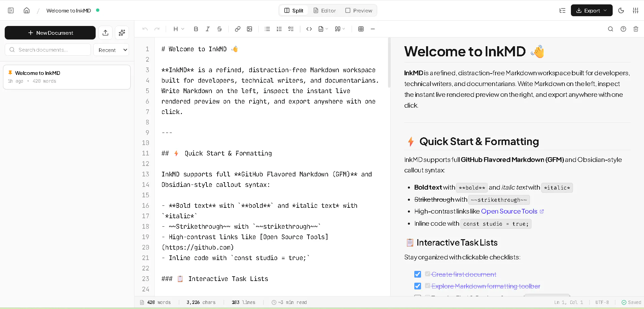The height and width of the screenshot is (309, 644).
Task: Undo the last edit
Action: click(145, 29)
